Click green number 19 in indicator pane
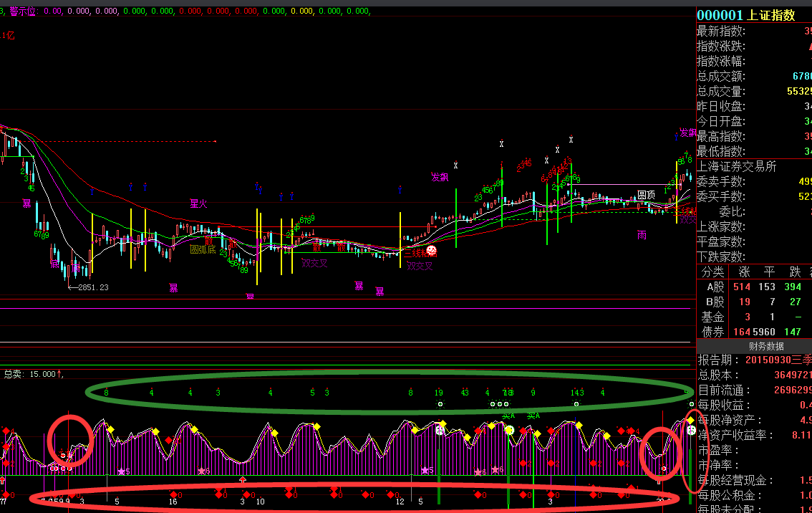 coord(439,393)
